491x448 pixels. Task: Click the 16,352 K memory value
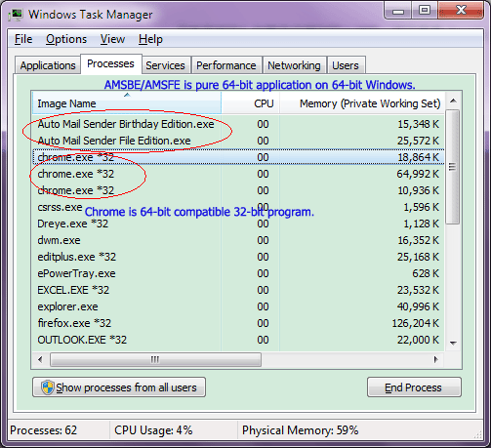(x=418, y=240)
